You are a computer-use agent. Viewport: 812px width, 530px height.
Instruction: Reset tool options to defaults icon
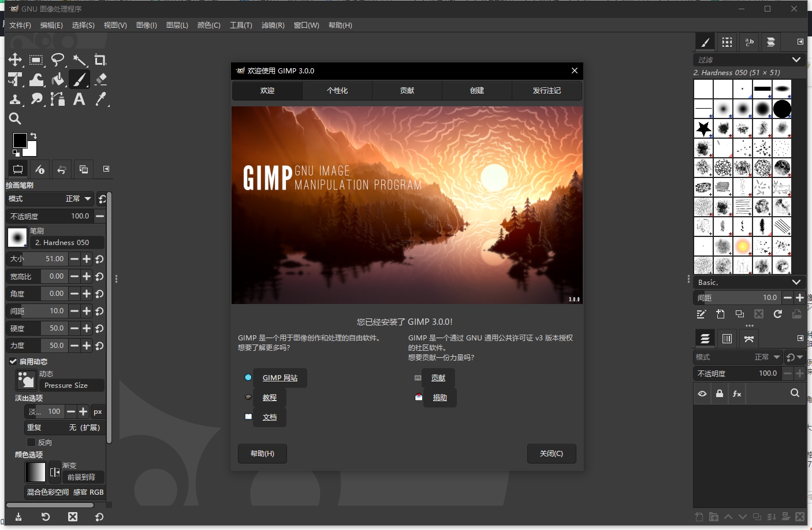coord(99,517)
